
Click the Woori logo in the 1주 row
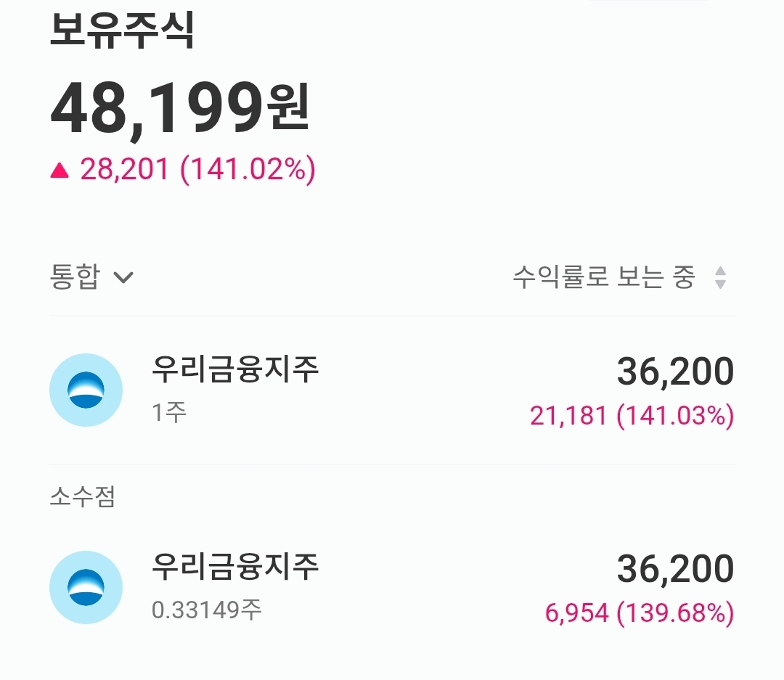point(86,390)
